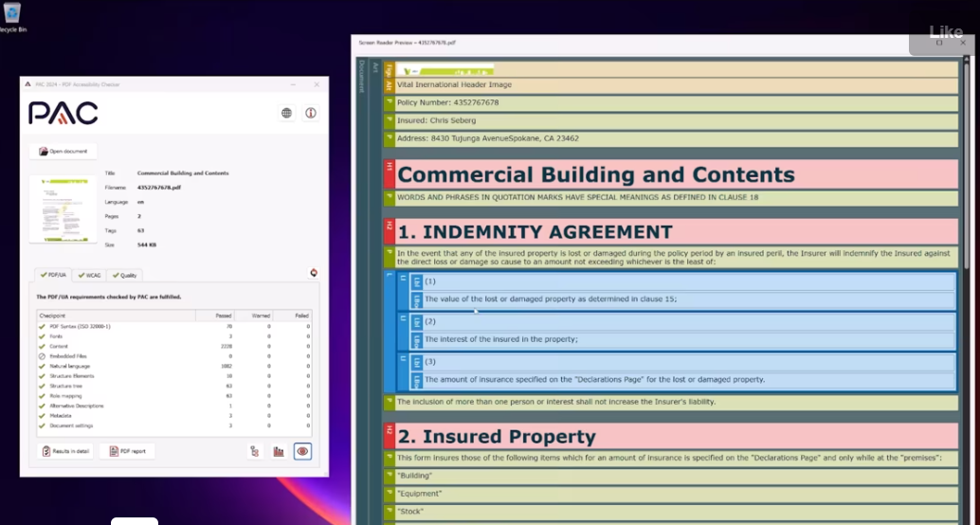Viewport: 980px width, 525px height.
Task: Click the P marker beside Policy Number
Action: (x=389, y=103)
